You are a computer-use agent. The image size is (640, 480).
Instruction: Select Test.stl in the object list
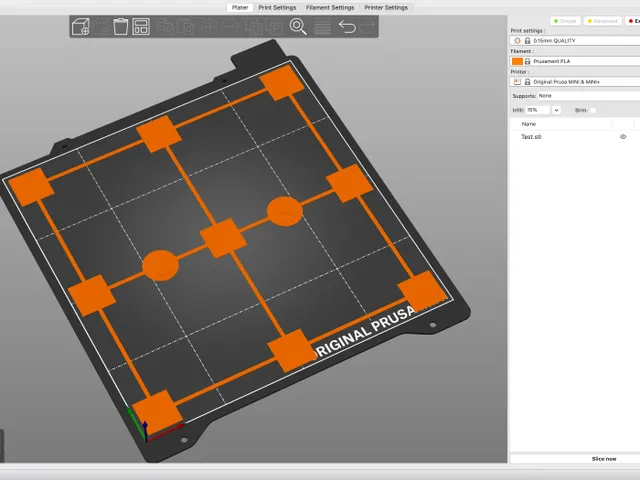(531, 137)
